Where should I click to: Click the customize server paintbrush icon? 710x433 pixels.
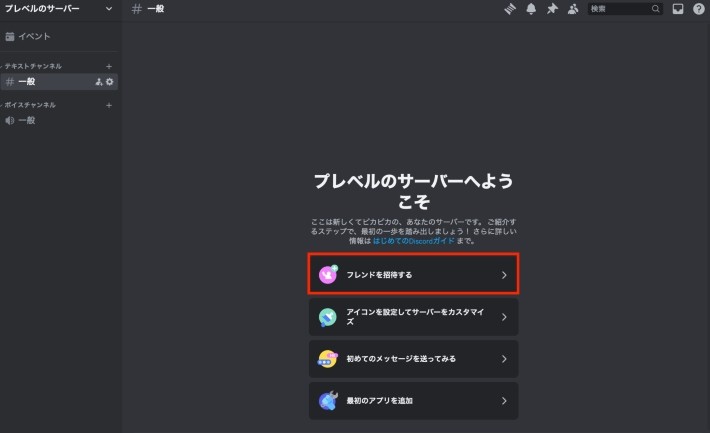[x=327, y=317]
